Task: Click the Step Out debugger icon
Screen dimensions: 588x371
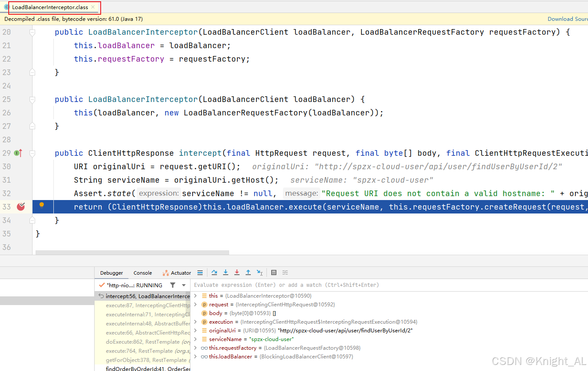Action: tap(248, 273)
